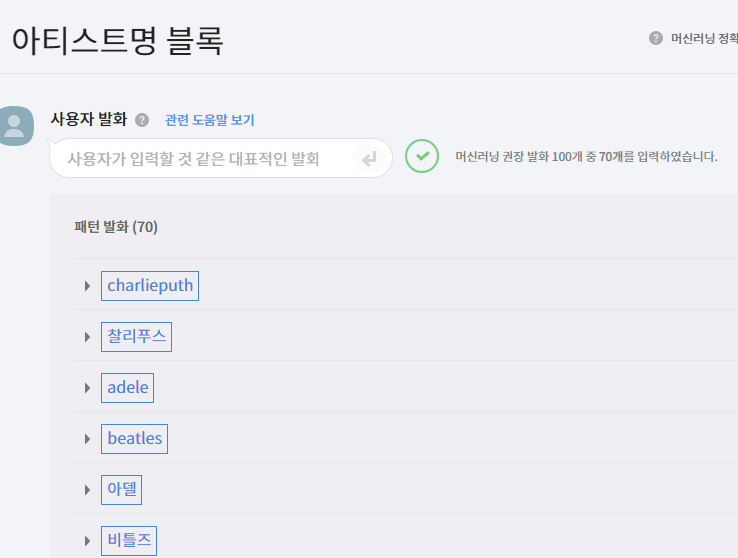Click the user avatar icon
The height and width of the screenshot is (558, 738).
16,126
